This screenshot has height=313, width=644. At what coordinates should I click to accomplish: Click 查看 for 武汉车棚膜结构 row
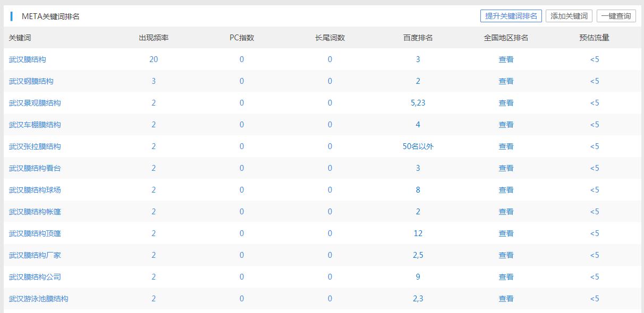[x=506, y=125]
